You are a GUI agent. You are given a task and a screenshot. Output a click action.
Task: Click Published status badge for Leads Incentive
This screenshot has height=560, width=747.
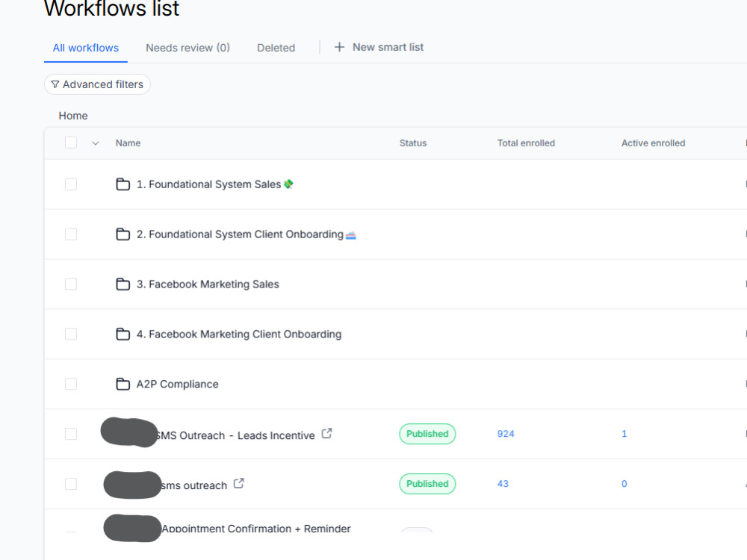427,434
